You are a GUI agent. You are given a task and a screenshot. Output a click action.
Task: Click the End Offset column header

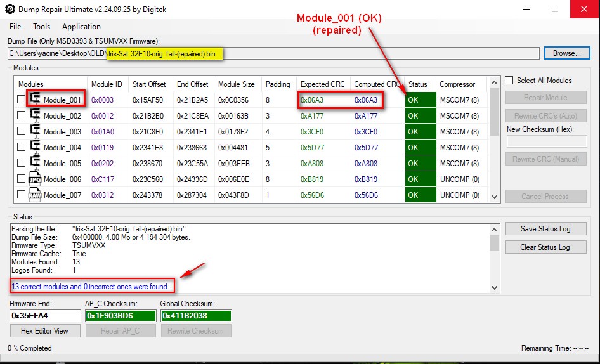pyautogui.click(x=193, y=84)
